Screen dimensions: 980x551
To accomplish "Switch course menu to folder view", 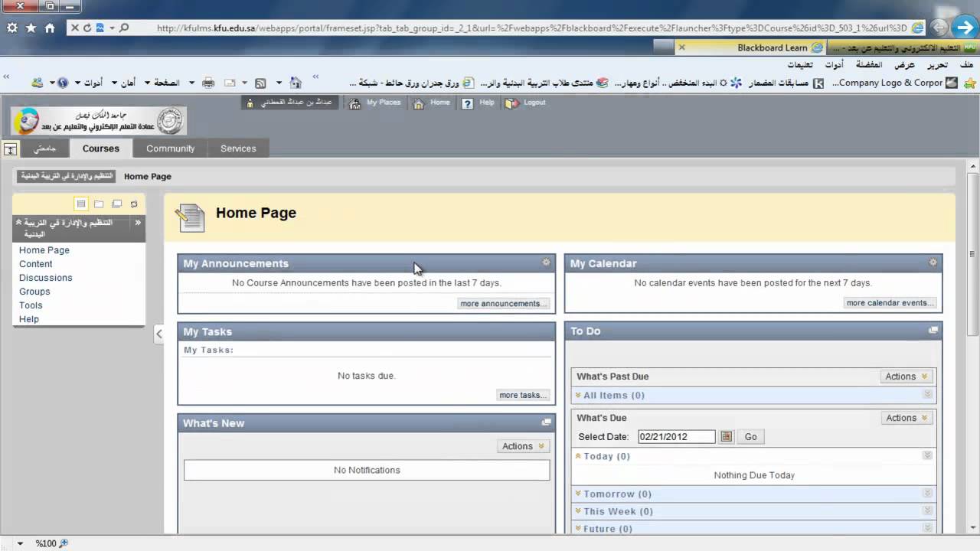I will click(x=99, y=204).
